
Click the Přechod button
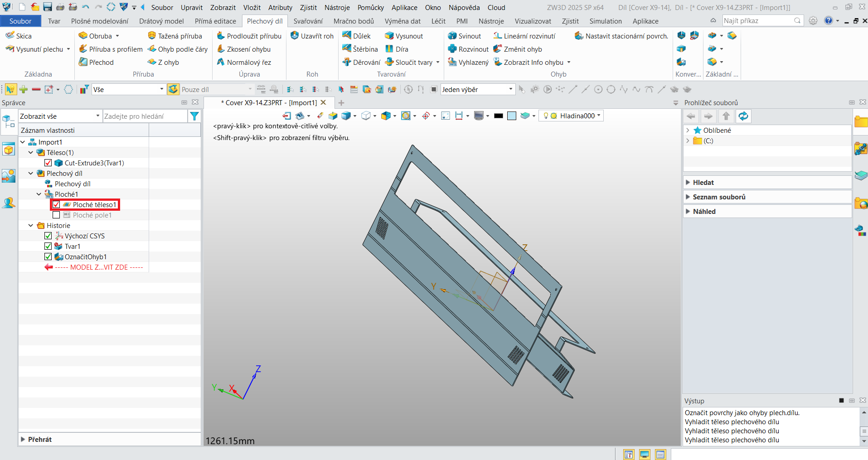tap(96, 62)
